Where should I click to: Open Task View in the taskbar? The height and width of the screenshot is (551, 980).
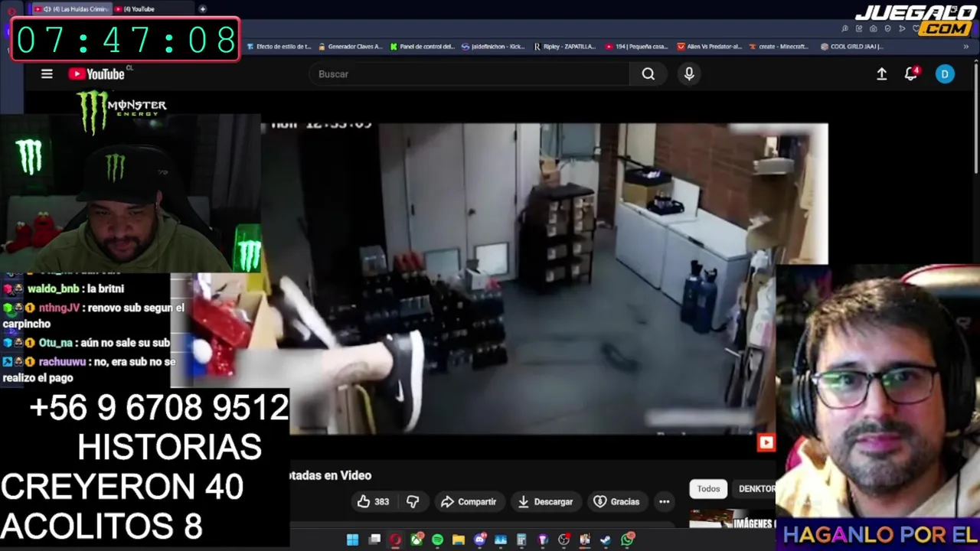pyautogui.click(x=374, y=540)
